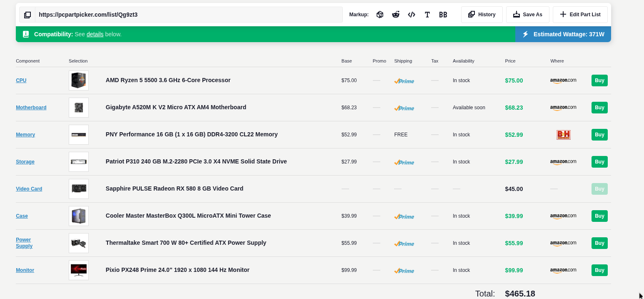The width and height of the screenshot is (644, 299).
Task: Click the Amazon logo in the CPU row
Action: click(563, 80)
